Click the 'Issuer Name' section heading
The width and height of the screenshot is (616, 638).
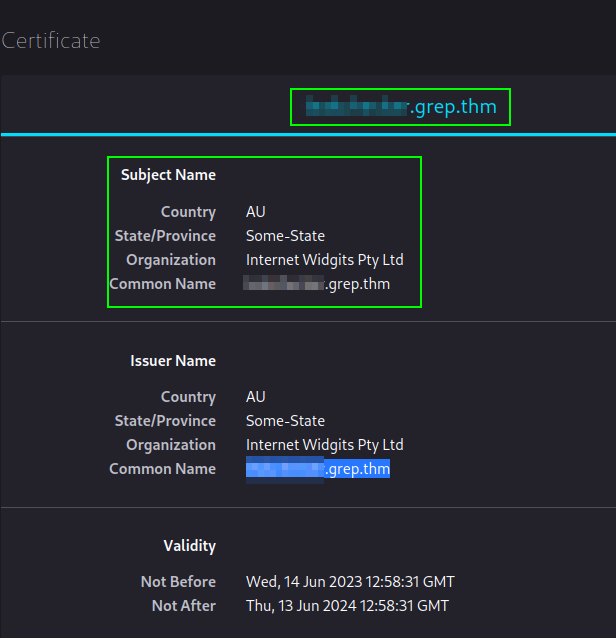(173, 361)
